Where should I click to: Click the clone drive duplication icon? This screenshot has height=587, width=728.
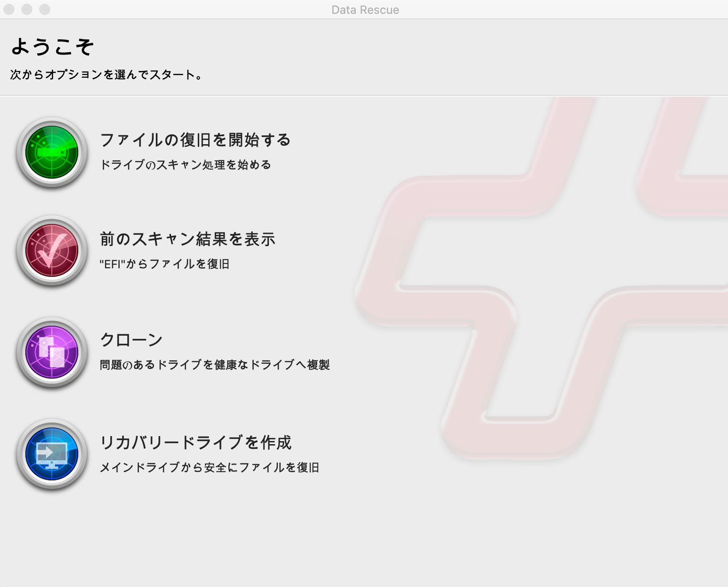tap(51, 353)
